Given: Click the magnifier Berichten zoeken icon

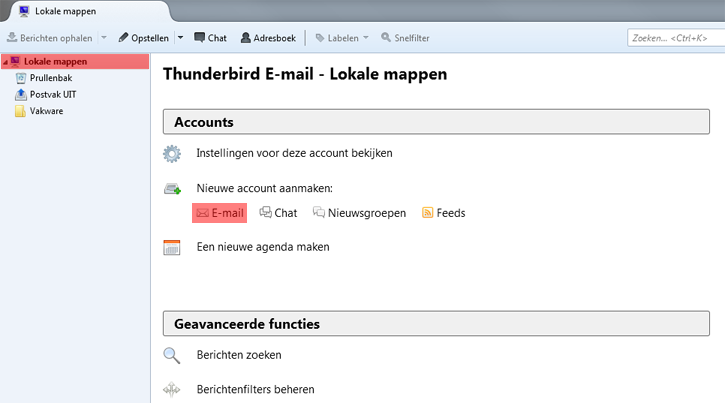Looking at the screenshot, I should point(172,356).
